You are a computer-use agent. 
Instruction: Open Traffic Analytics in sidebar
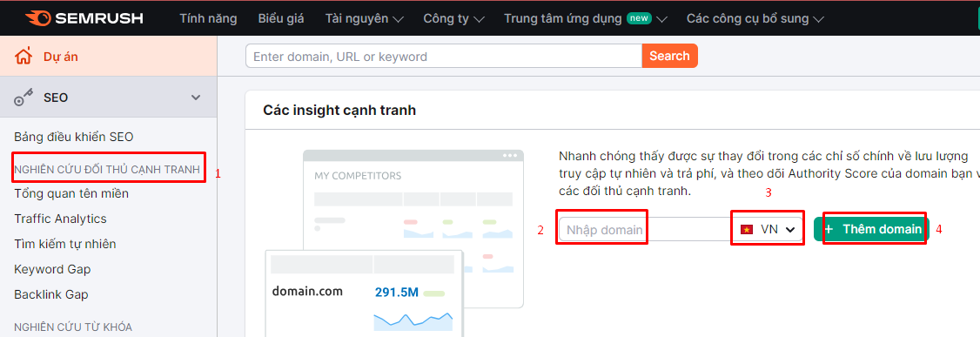(x=60, y=219)
